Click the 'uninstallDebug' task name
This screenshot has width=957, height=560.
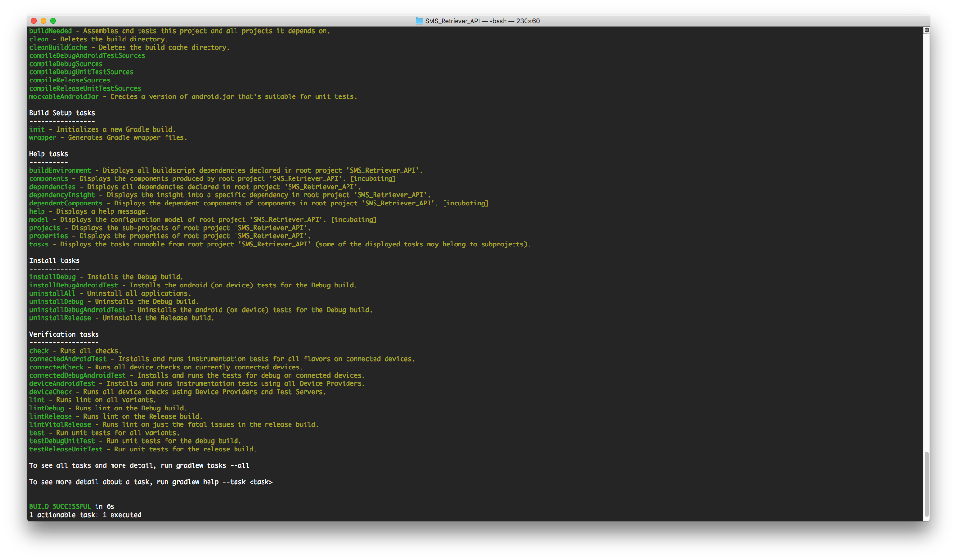(x=56, y=301)
